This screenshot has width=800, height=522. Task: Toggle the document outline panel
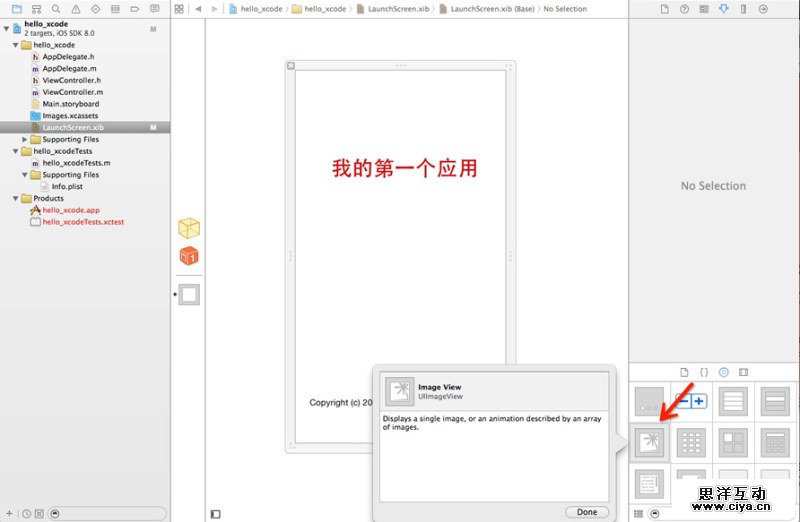(x=215, y=514)
